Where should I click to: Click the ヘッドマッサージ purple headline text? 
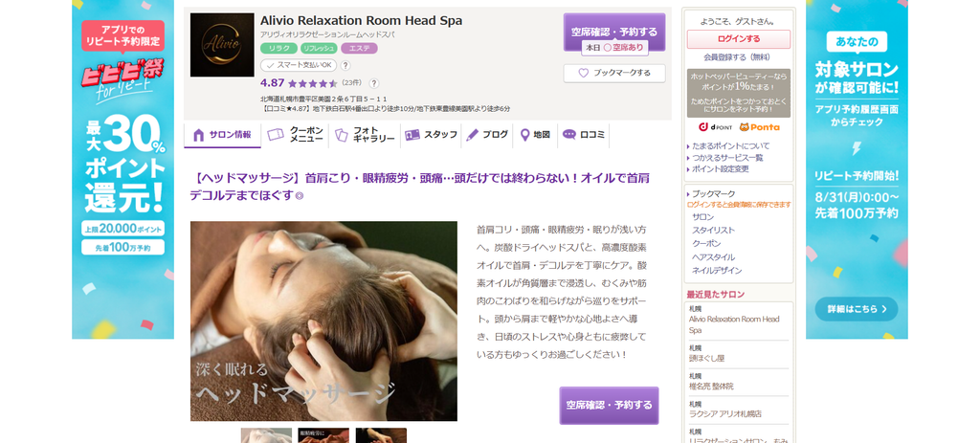[x=419, y=187]
